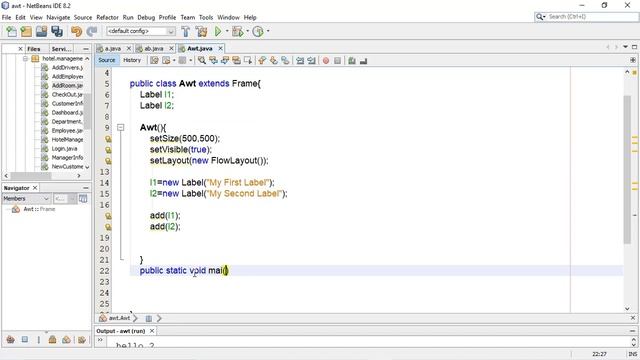This screenshot has width=640, height=360.
Task: Click the Redo arrow icon
Action: (x=92, y=31)
